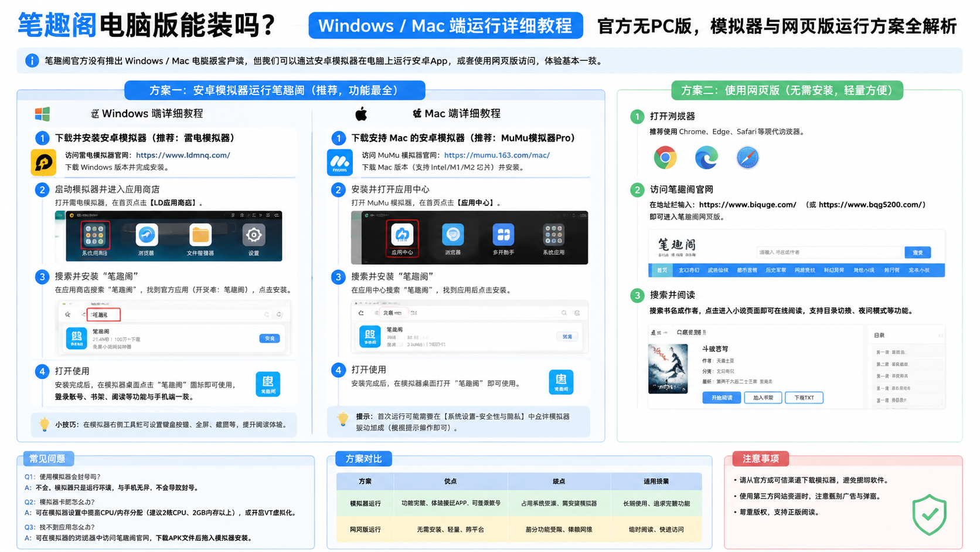Click Windows / Mac 端运行详细教程 blue banner

pyautogui.click(x=445, y=26)
